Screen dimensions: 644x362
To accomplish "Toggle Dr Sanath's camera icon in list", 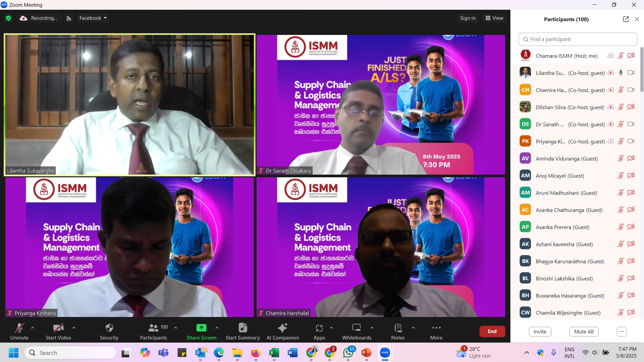I will [x=631, y=124].
